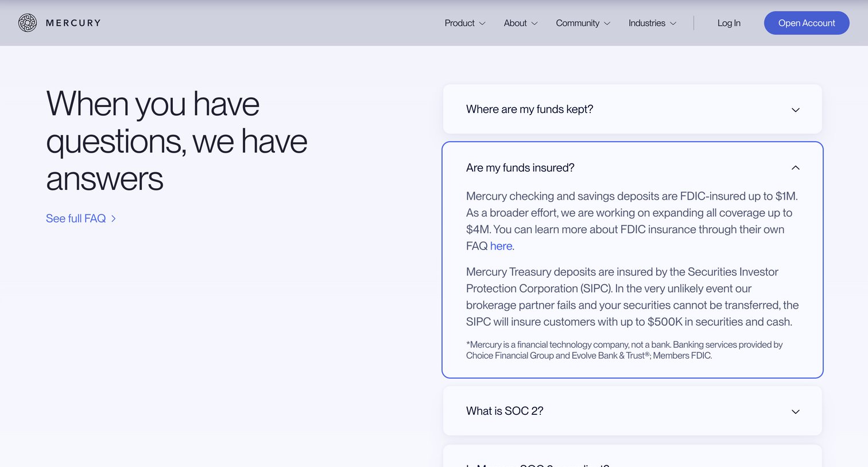Collapse 'Are my funds insured?' heading
868x467 pixels.
point(520,168)
